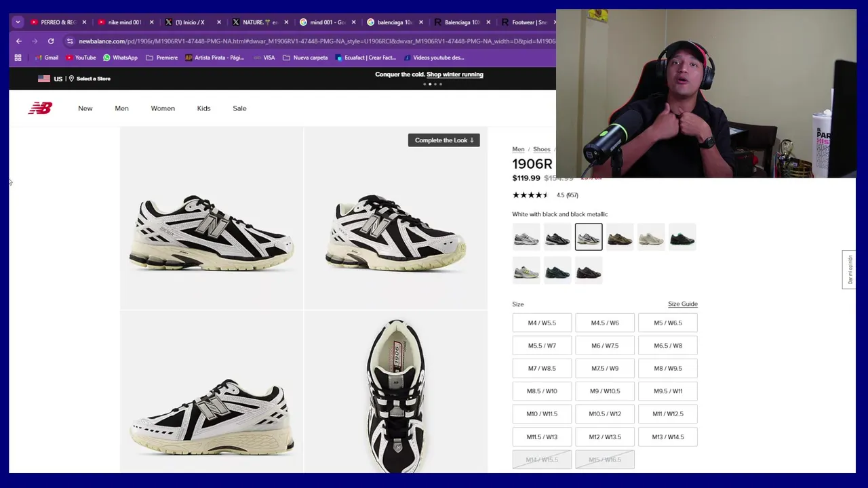Close the PERREO & REG tab
The width and height of the screenshot is (868, 488).
click(84, 22)
